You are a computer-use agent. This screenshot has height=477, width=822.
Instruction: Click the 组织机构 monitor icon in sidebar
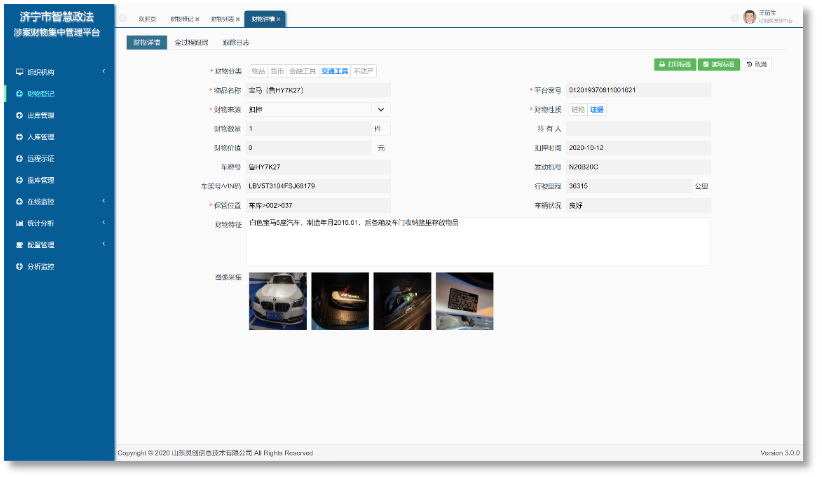click(x=20, y=72)
